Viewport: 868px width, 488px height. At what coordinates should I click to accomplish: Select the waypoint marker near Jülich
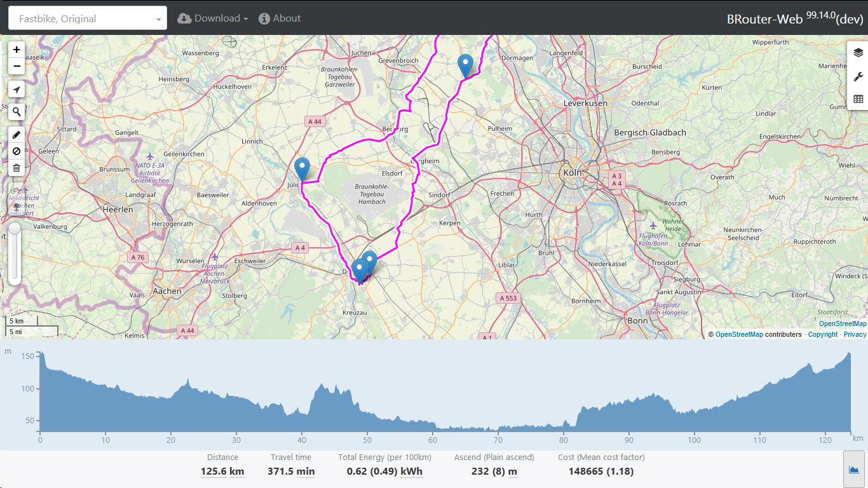point(302,169)
